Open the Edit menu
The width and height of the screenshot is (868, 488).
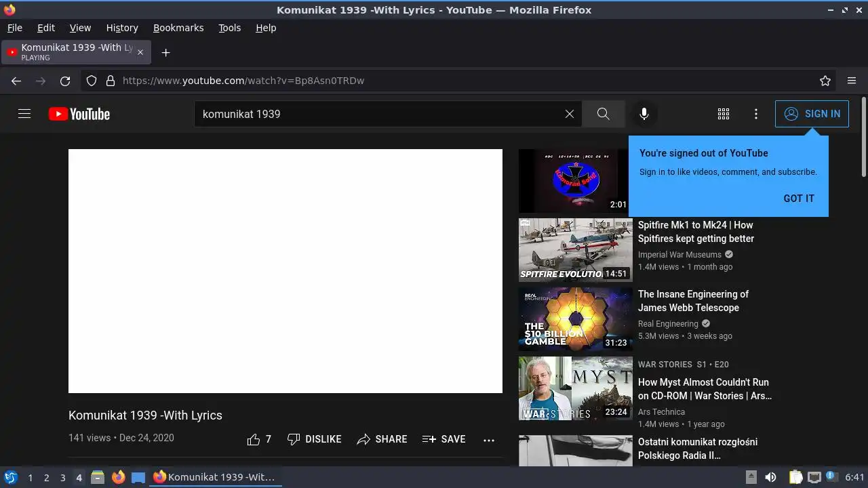pos(46,28)
